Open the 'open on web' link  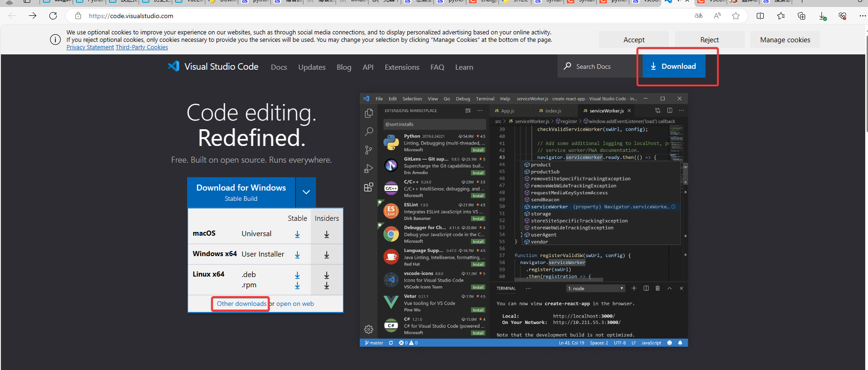295,304
